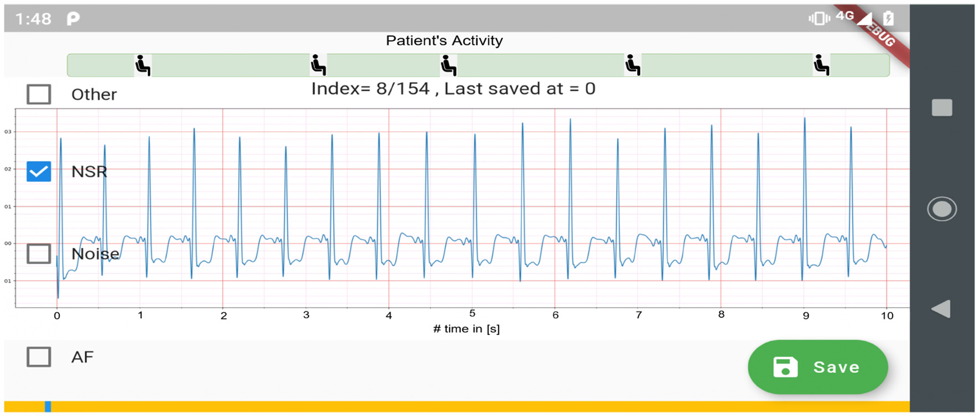Click the third sitting-person activity icon
This screenshot has width=980, height=418.
449,65
